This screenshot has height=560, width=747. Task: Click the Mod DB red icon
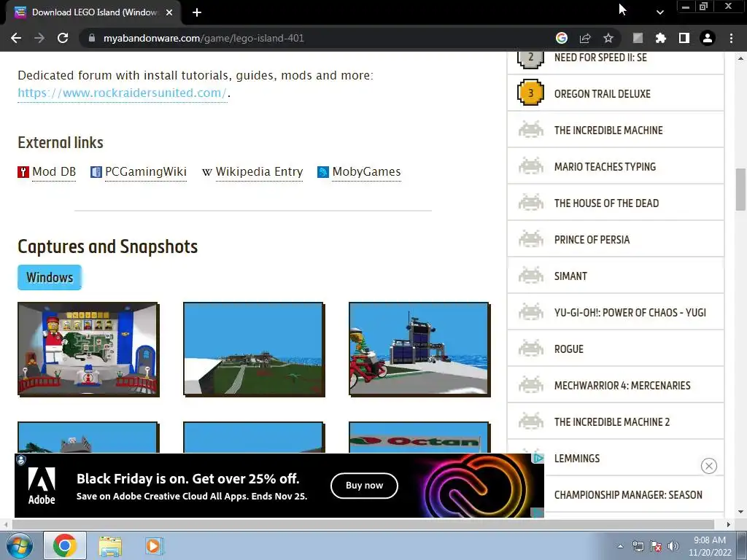point(23,172)
